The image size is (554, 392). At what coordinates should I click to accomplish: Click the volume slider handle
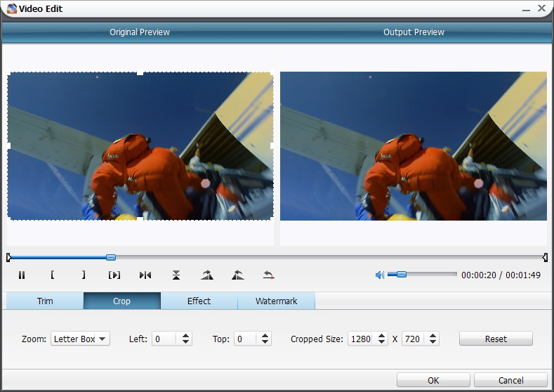click(x=402, y=274)
